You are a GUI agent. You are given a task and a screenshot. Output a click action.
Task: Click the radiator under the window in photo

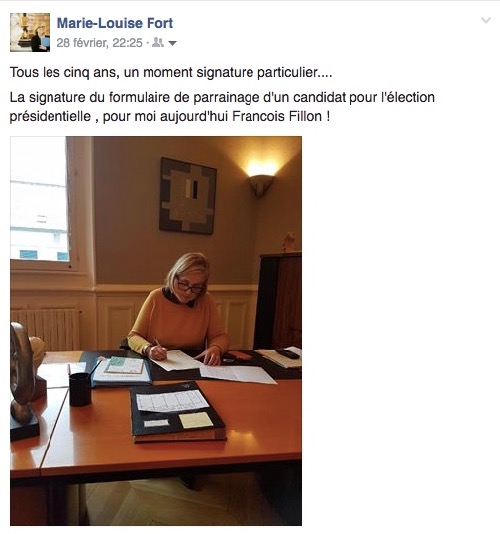coord(46,329)
